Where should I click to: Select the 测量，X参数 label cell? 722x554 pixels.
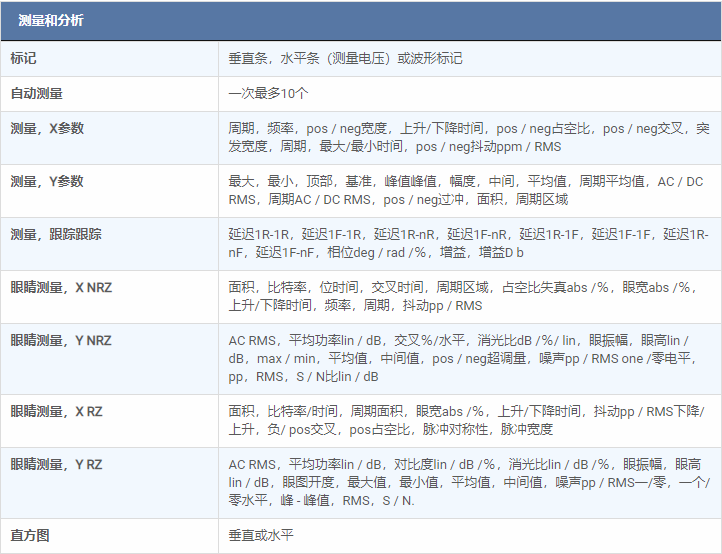(x=47, y=128)
